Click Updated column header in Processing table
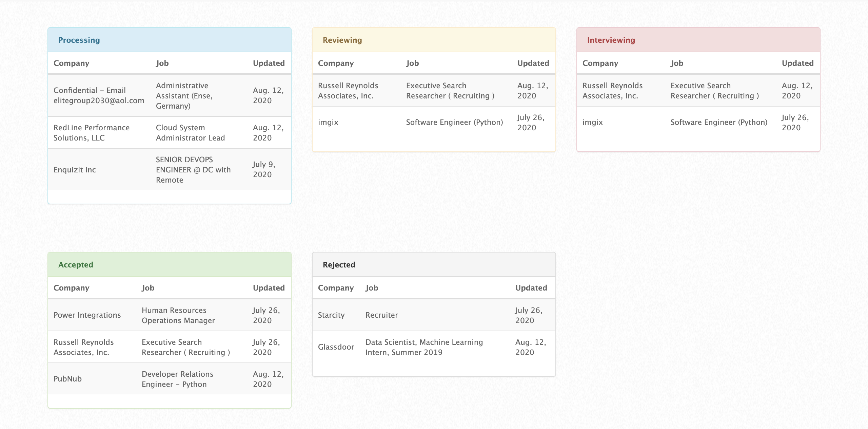Screen dimensions: 868x429 [269, 63]
